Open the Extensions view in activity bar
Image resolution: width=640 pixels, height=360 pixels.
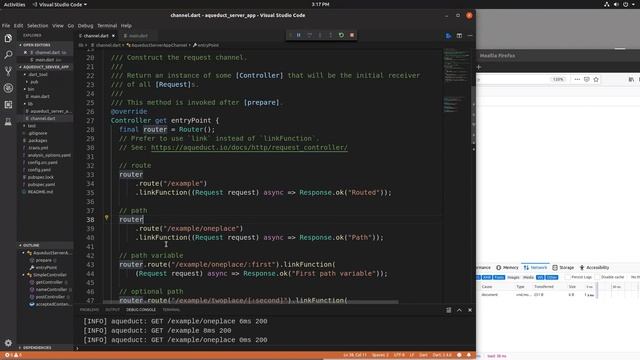coord(8,105)
